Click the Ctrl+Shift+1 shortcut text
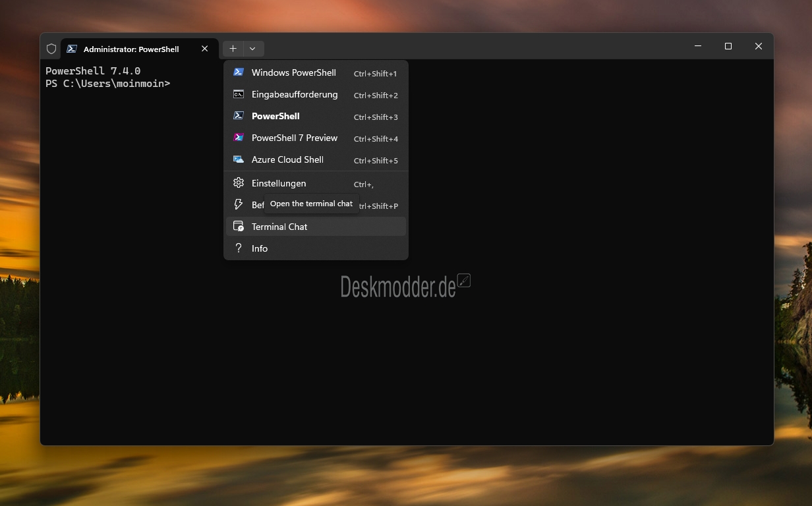 (x=376, y=74)
